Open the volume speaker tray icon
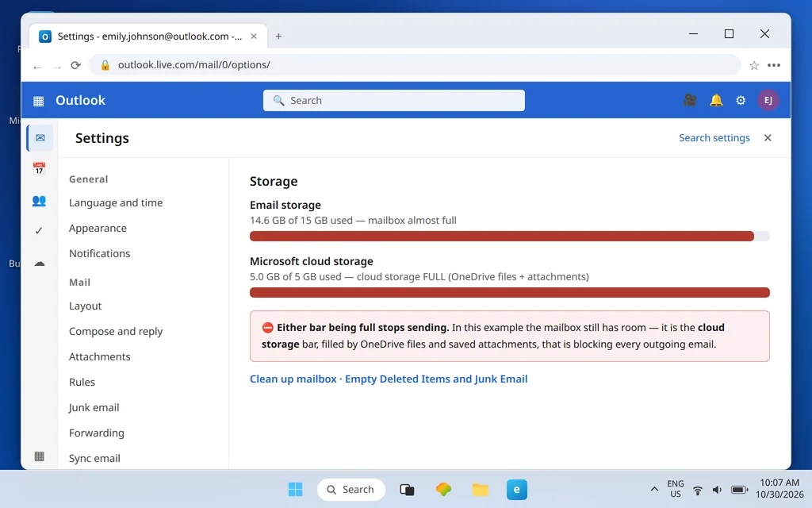Screen dimensions: 812x508 point(717,490)
